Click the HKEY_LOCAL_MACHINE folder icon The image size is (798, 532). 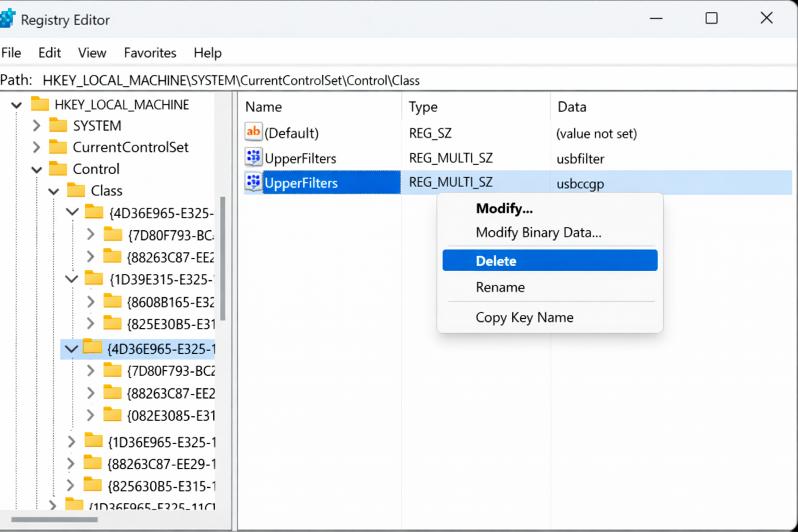pyautogui.click(x=41, y=104)
